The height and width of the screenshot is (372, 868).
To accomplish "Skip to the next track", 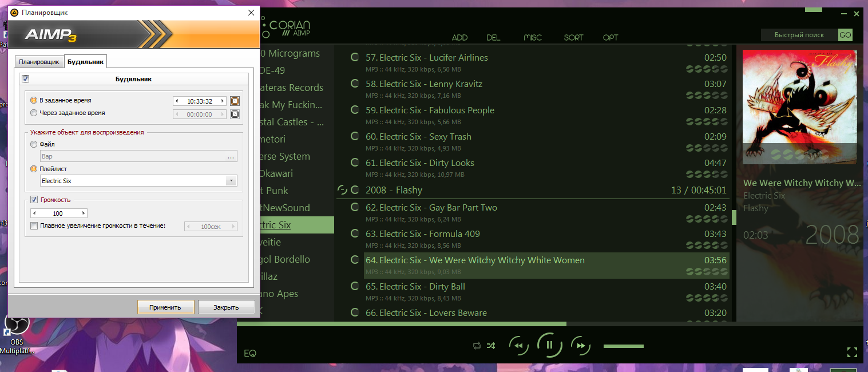I will click(580, 346).
